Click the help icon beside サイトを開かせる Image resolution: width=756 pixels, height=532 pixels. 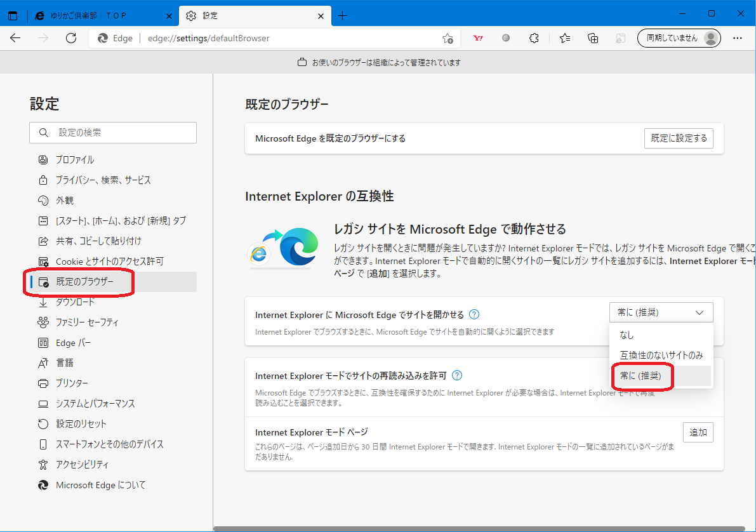(474, 314)
